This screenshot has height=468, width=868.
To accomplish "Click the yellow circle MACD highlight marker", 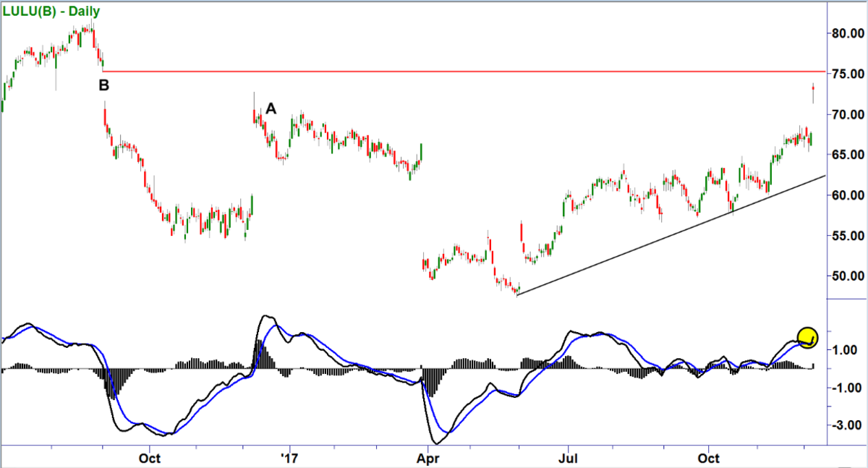I will (807, 336).
